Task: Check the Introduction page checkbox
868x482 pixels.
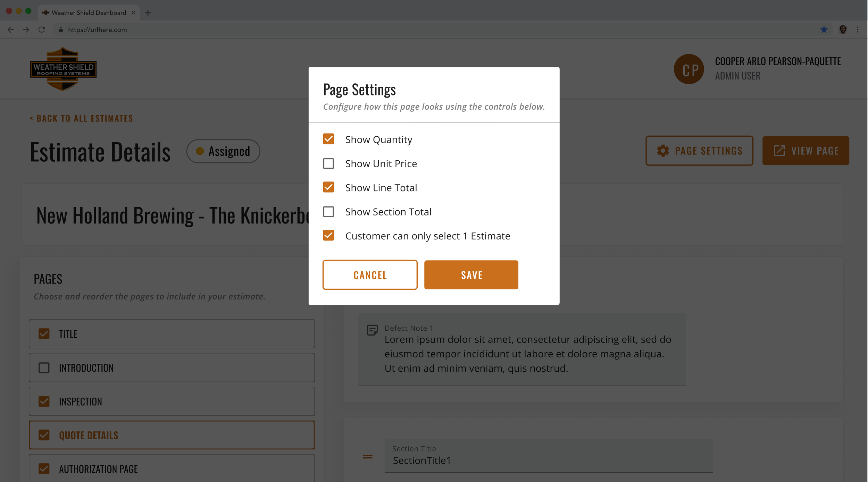Action: 44,367
